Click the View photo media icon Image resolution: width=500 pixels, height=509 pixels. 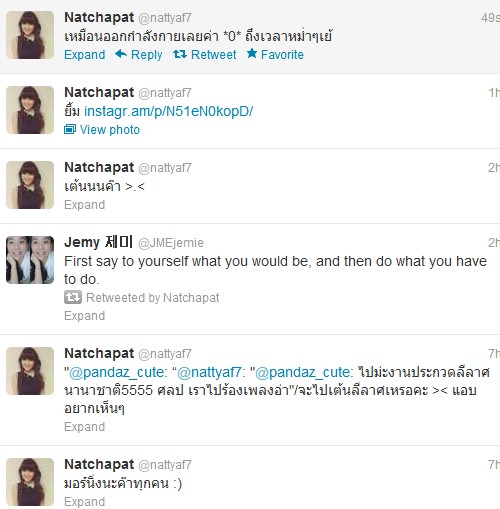pyautogui.click(x=70, y=129)
